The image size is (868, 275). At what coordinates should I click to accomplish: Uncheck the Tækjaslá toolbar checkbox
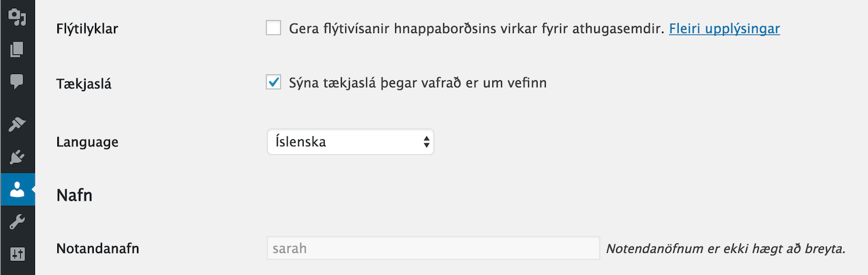pos(274,83)
